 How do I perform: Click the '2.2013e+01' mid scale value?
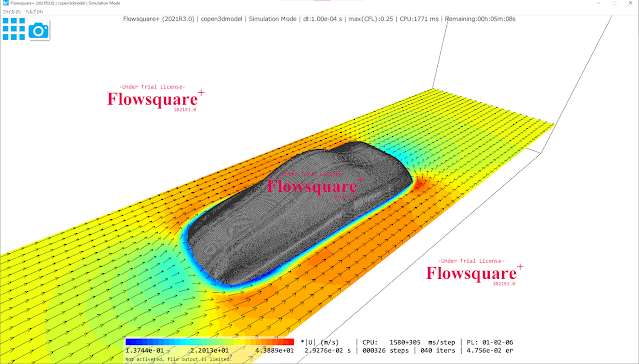(209, 351)
